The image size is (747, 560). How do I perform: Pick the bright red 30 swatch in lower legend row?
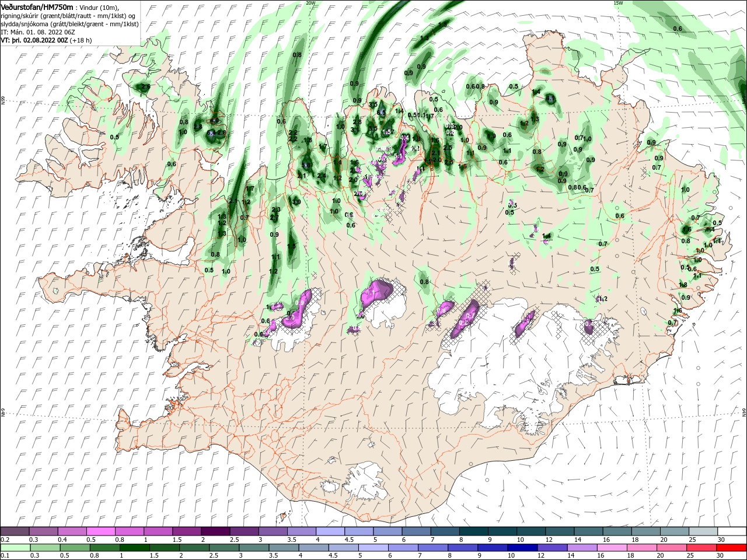click(x=731, y=548)
